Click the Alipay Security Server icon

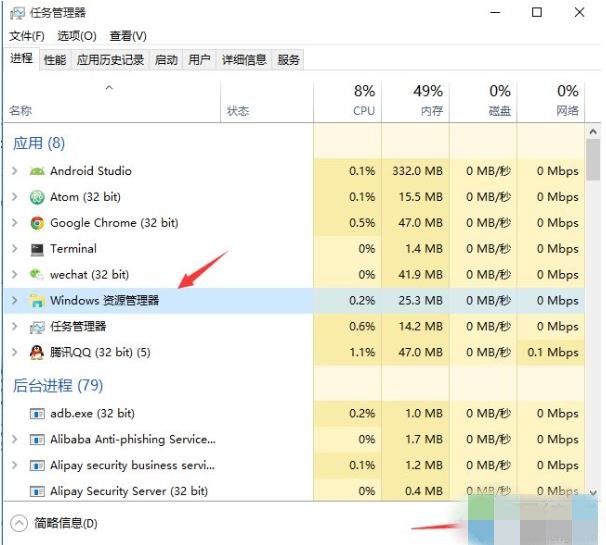click(x=37, y=491)
